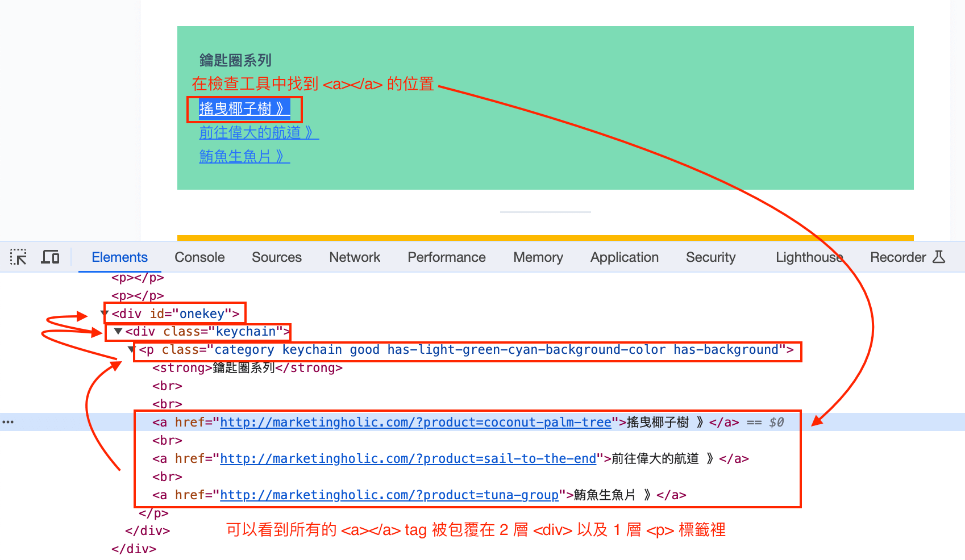
Task: Click the three-dots row menu in DOM tree
Action: tap(8, 422)
